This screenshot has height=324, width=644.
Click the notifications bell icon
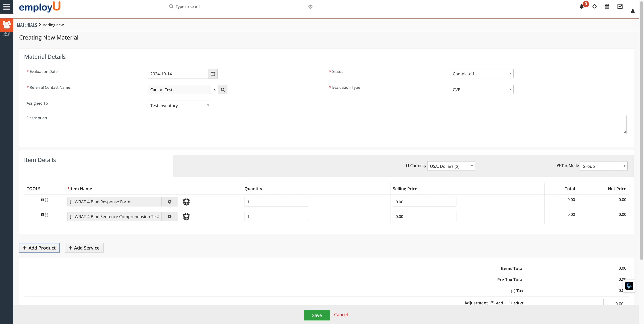click(x=582, y=7)
